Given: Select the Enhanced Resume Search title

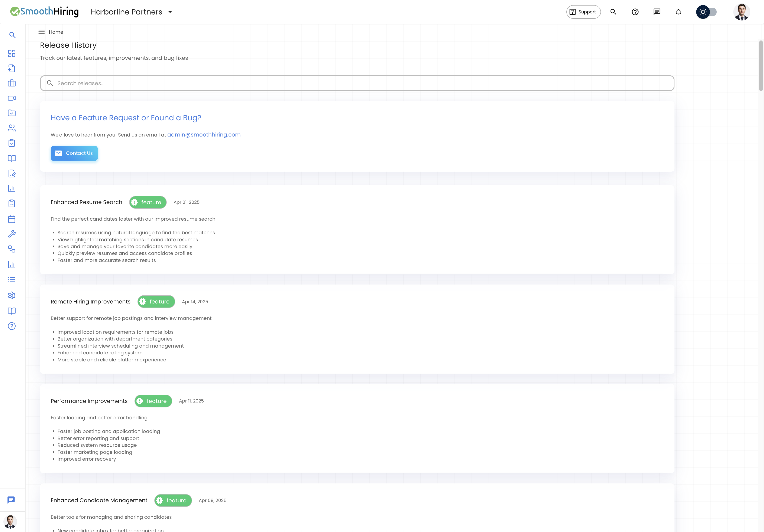Looking at the screenshot, I should tap(87, 202).
